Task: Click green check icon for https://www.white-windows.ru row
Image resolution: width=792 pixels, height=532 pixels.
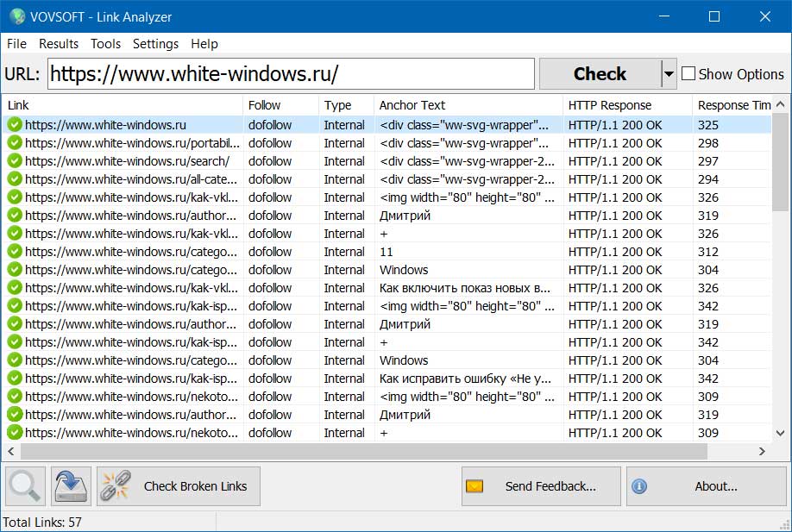Action: (15, 125)
